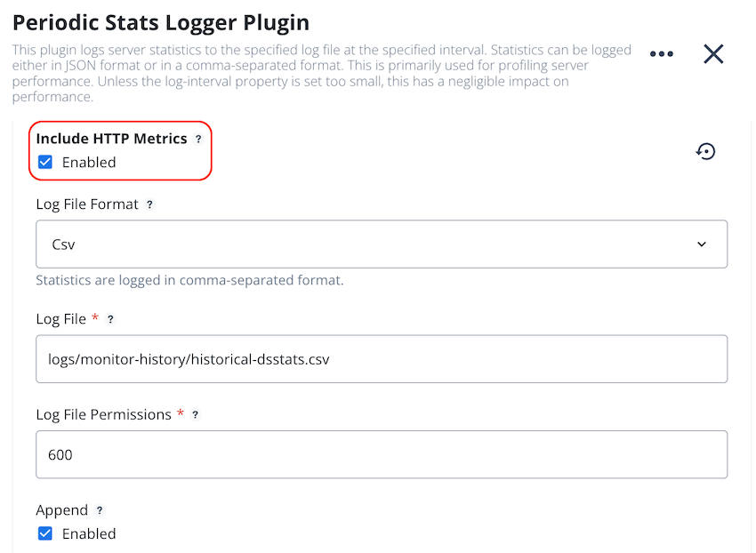Open help for Log File Format
Viewport: 756px width, 553px height.
pos(149,204)
